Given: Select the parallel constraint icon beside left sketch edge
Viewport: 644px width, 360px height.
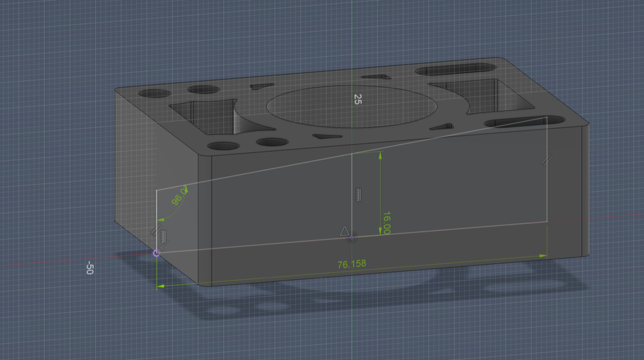Looking at the screenshot, I should (157, 229).
